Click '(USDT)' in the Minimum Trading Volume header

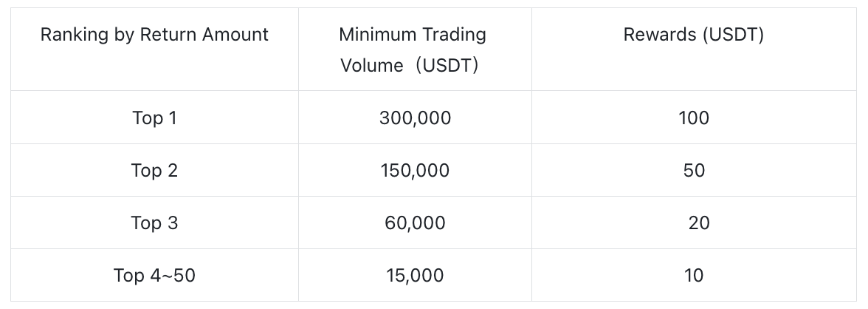[447, 65]
